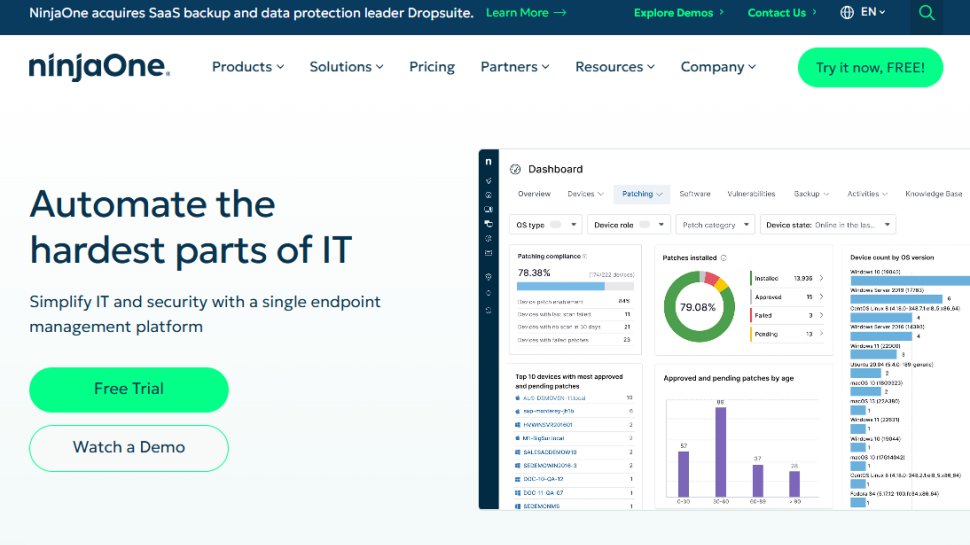The height and width of the screenshot is (545, 970).
Task: Click the Watch a Demo button
Action: pos(129,447)
